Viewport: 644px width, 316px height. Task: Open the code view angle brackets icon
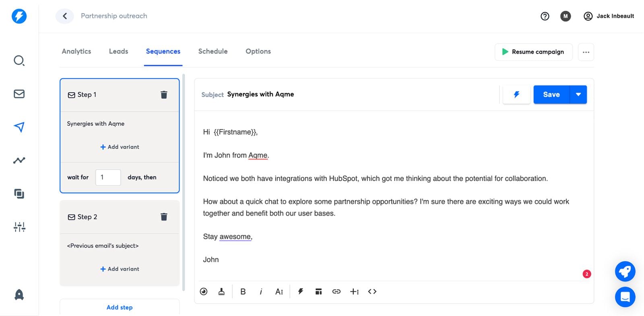point(372,291)
